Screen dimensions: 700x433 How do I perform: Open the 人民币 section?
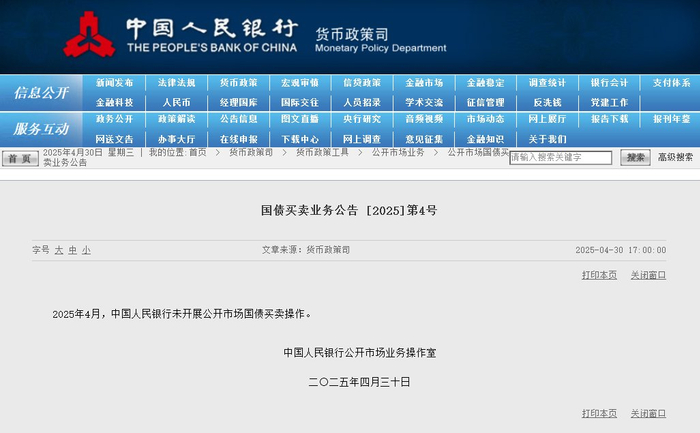click(176, 102)
